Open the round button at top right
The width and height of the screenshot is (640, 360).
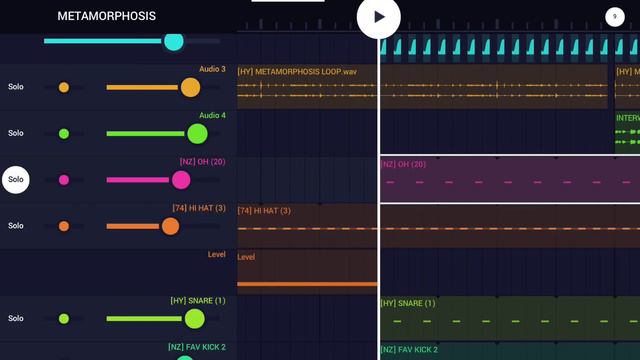615,17
